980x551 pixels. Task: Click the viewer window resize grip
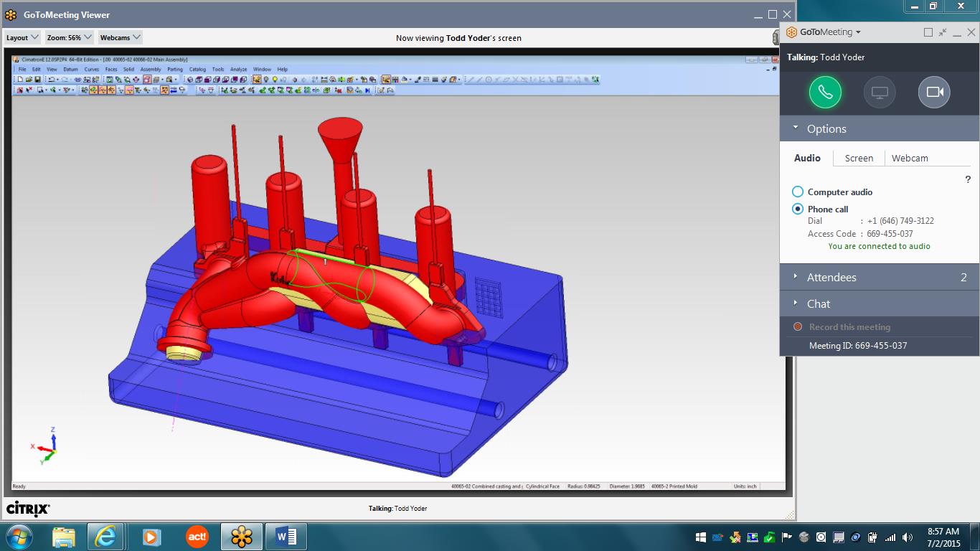coord(791,516)
